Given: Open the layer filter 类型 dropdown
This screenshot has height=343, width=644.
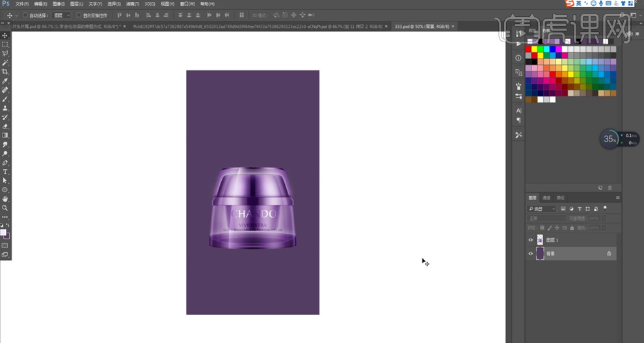Looking at the screenshot, I should point(542,209).
